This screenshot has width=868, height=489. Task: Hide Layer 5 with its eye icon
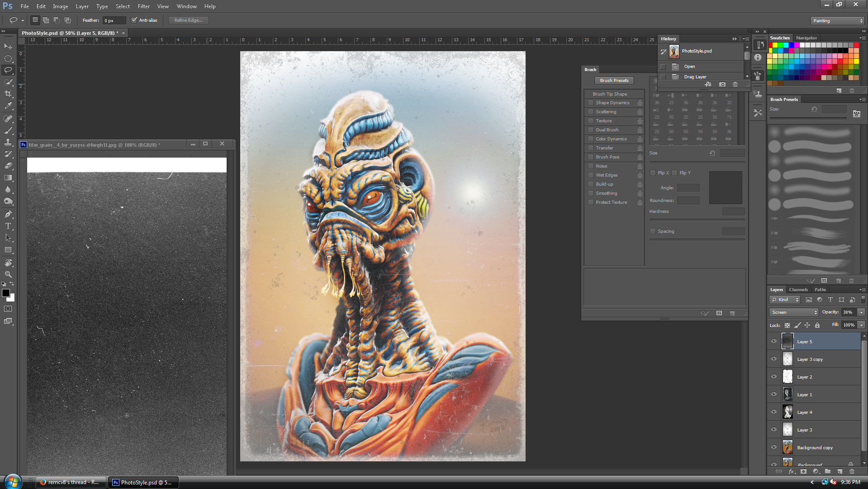coord(774,341)
